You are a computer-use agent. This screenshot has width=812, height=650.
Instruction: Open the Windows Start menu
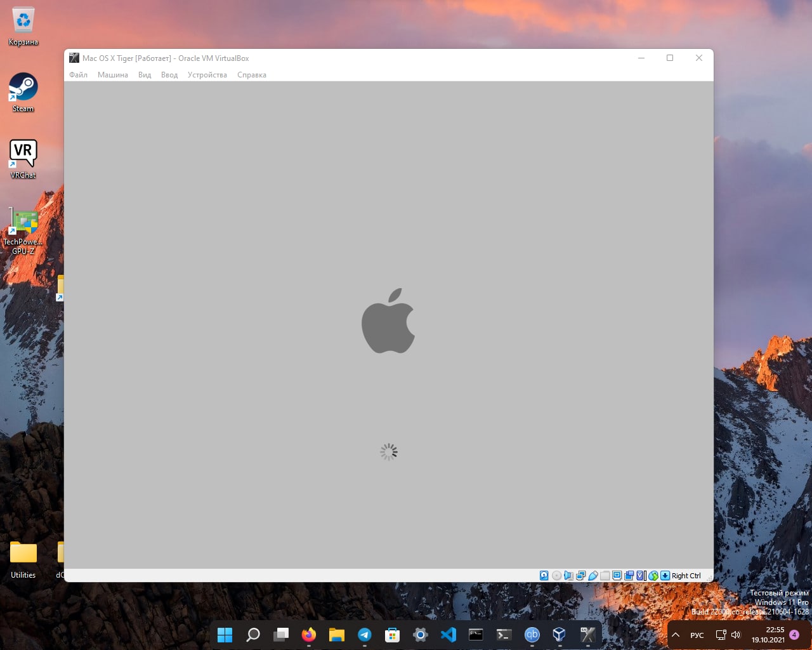225,635
